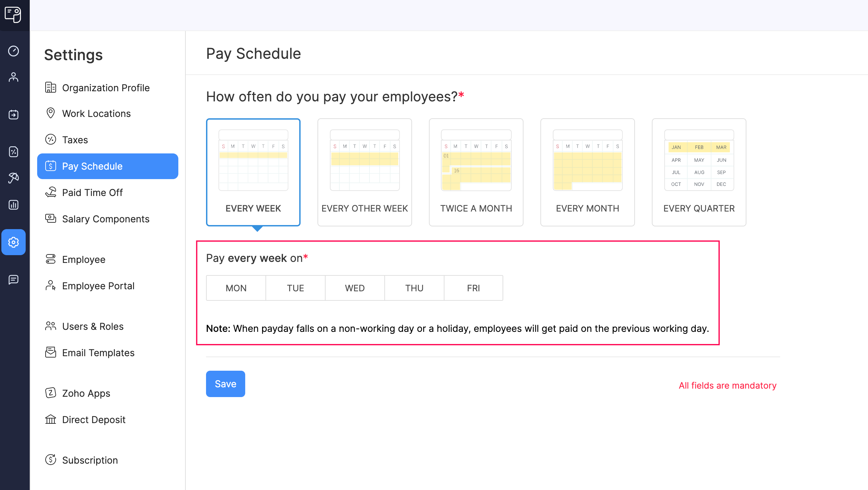Select MON as the weekly payday

pos(236,288)
